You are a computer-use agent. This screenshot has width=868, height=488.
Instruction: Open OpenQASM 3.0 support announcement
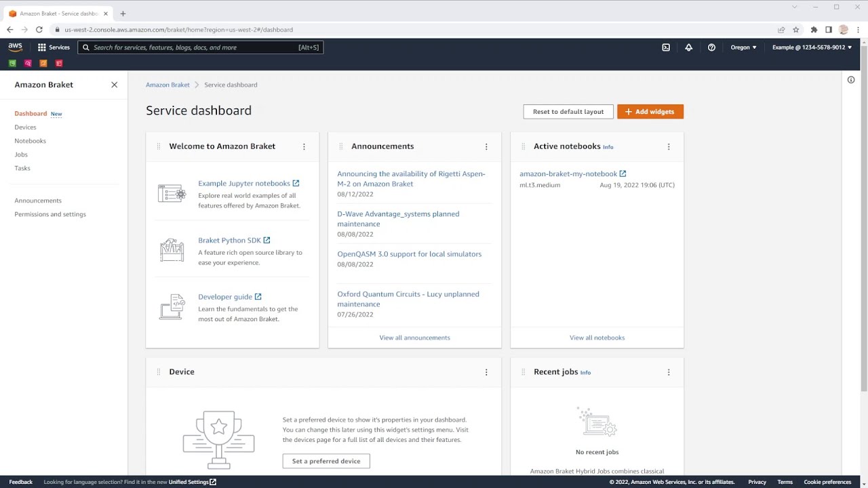[410, 254]
